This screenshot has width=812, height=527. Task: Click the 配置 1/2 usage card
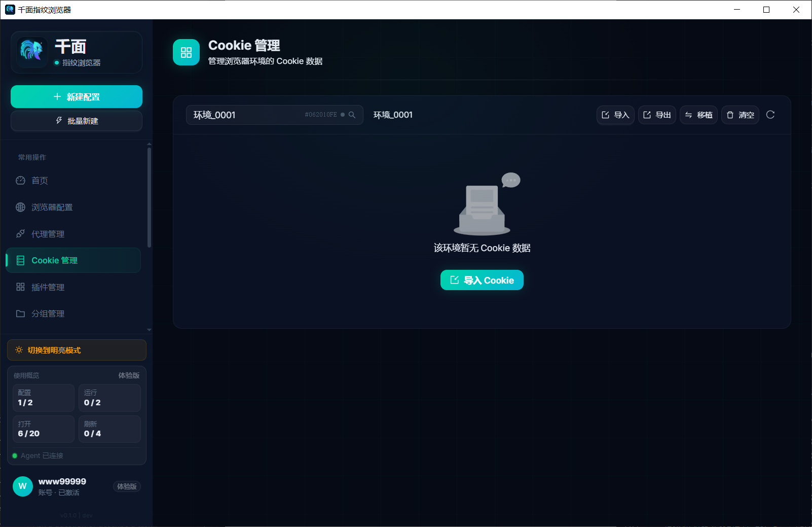(44, 398)
